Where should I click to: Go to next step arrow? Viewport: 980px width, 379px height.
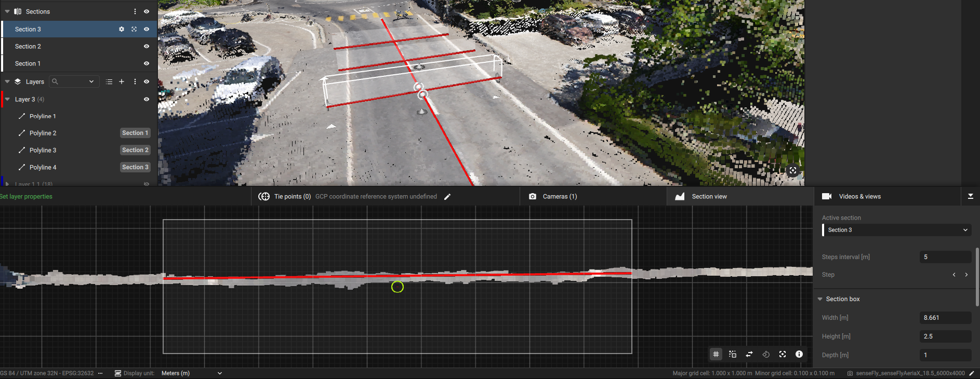click(966, 275)
